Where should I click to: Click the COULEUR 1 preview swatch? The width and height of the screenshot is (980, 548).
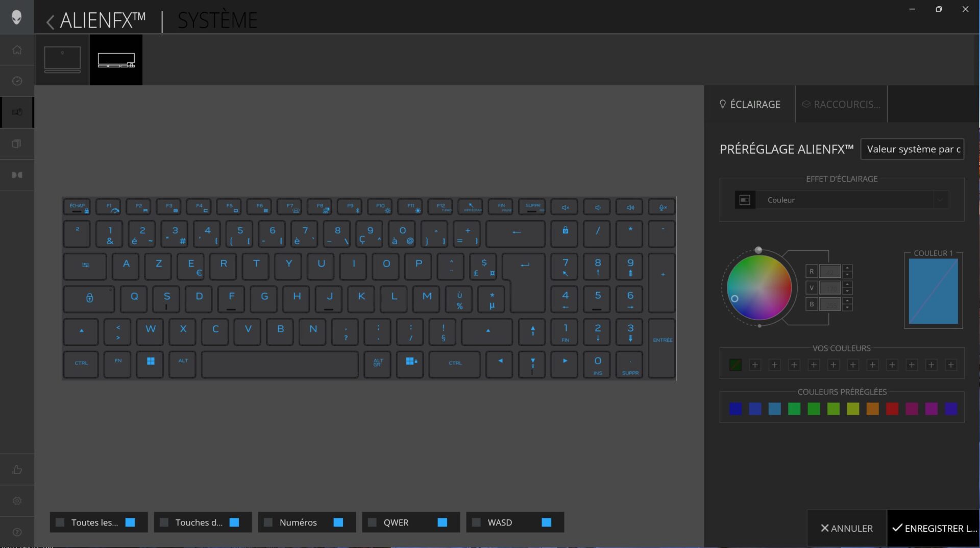933,291
